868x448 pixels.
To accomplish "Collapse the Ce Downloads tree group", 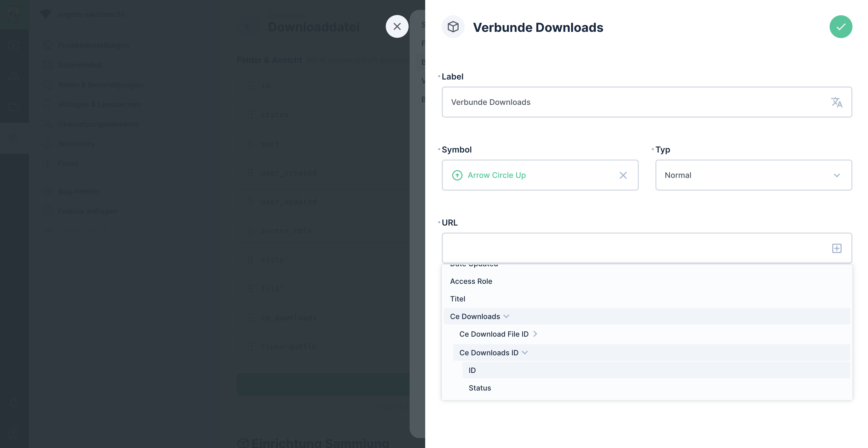I will (x=506, y=316).
